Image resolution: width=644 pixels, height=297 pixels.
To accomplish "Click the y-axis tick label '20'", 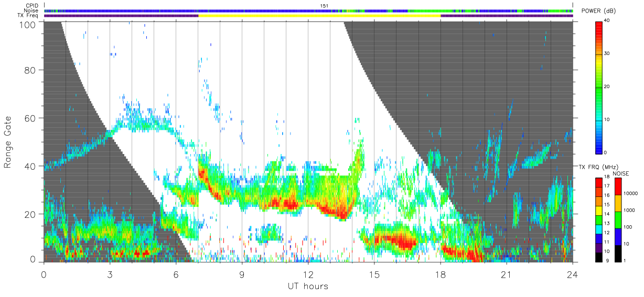I will (30, 214).
